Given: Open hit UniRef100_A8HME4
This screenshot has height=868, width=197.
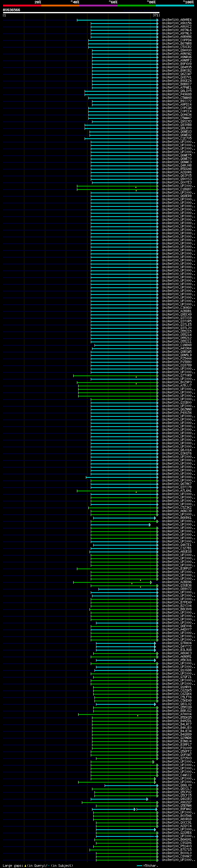Looking at the screenshot, I should point(177,20).
